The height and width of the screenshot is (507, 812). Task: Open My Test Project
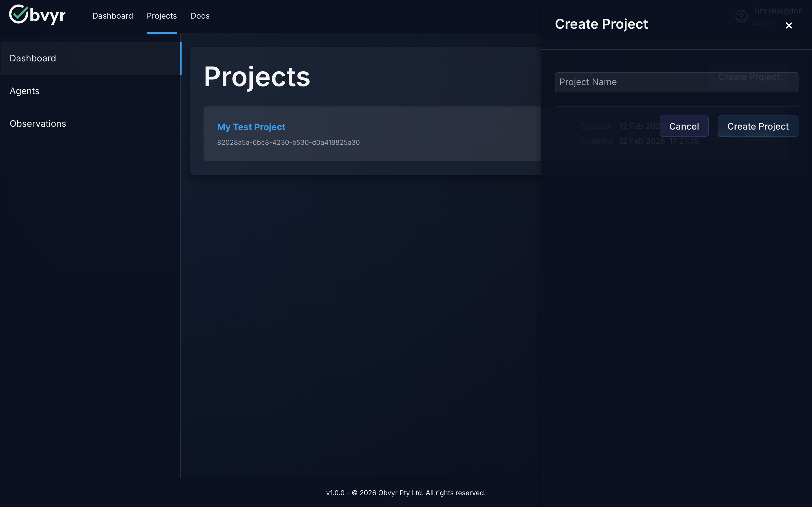pyautogui.click(x=251, y=127)
